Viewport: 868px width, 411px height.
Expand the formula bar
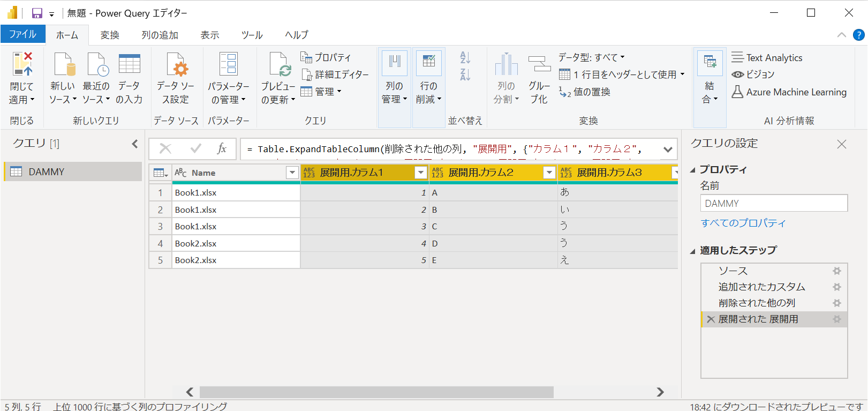668,150
